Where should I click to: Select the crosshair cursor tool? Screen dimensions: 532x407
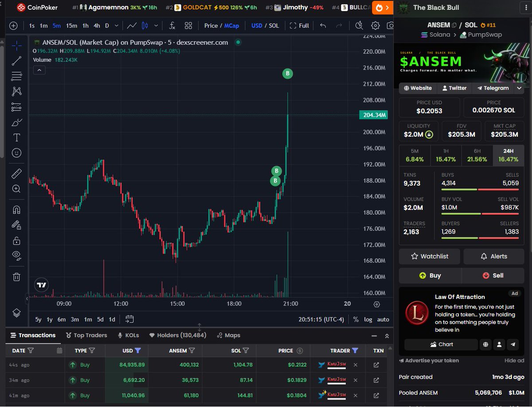click(16, 45)
